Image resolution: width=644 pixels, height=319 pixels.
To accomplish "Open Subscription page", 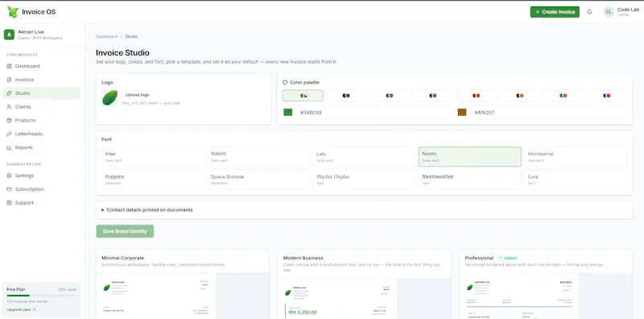I will (41, 189).
